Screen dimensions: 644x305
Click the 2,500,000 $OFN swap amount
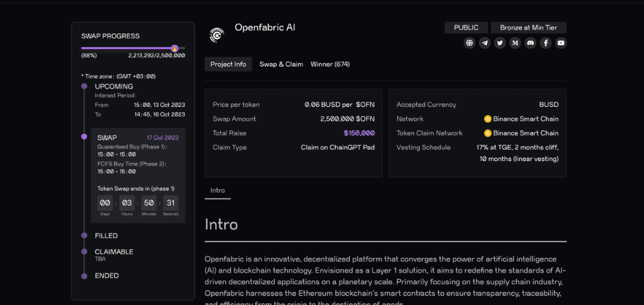tap(347, 119)
